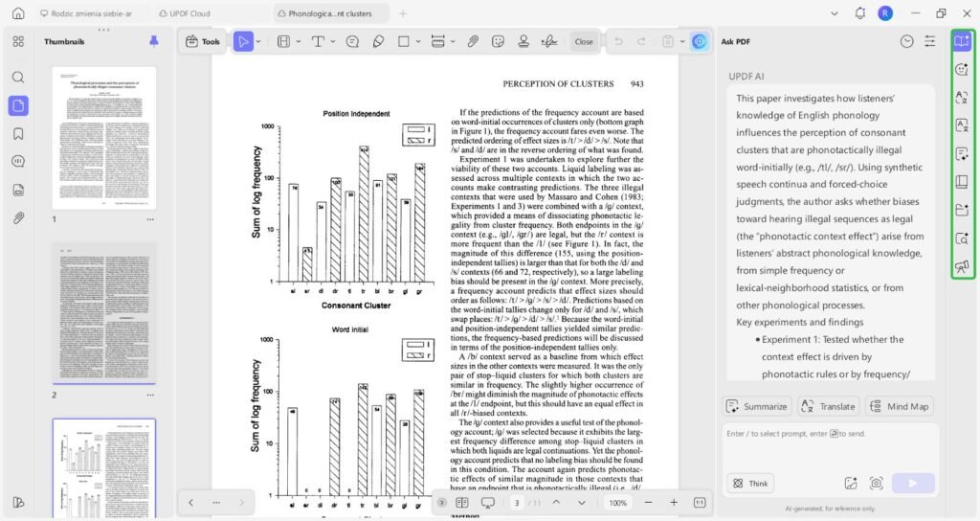
Task: Unpin the Thumbnails panel with pin icon
Action: pyautogui.click(x=154, y=41)
